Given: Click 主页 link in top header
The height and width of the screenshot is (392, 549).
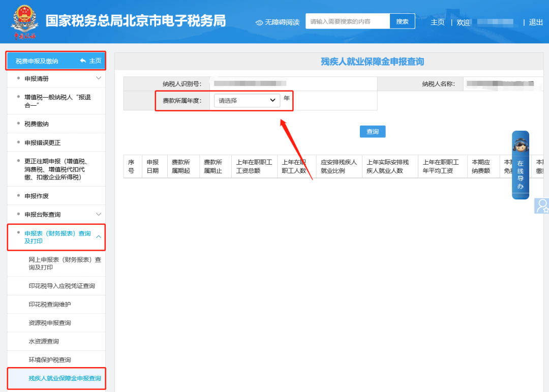Looking at the screenshot, I should tap(437, 22).
